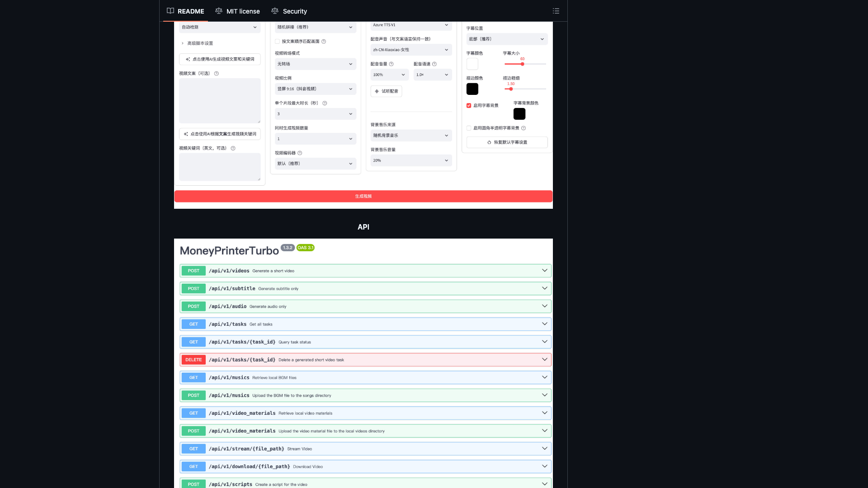This screenshot has width=868, height=488.
Task: Open the table of contents outline icon
Action: (556, 11)
